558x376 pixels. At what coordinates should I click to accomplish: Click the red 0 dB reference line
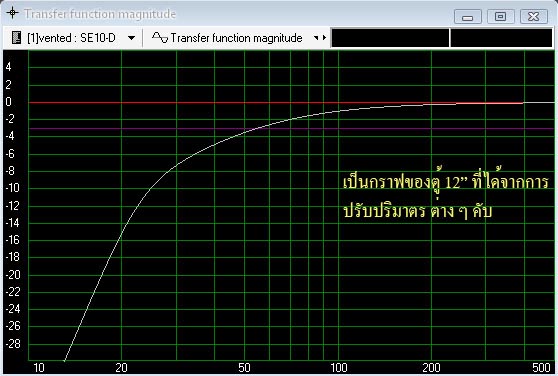click(249, 102)
